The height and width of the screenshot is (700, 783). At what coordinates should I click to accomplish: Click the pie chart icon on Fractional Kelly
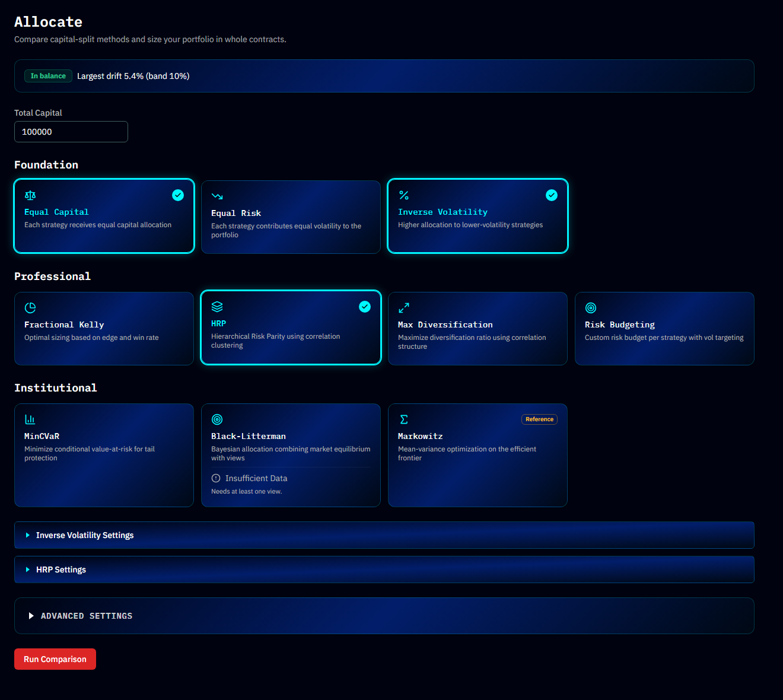tap(30, 308)
